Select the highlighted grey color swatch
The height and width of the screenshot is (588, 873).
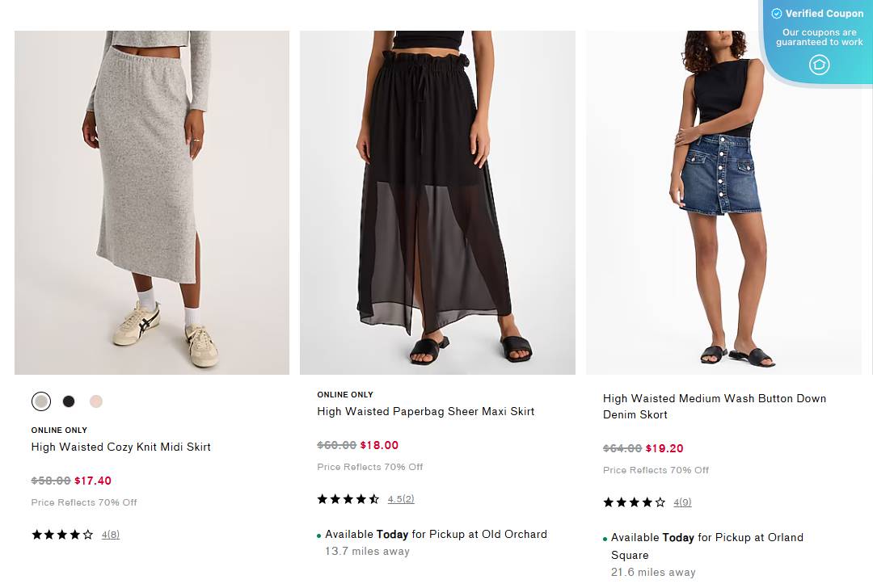coord(41,401)
